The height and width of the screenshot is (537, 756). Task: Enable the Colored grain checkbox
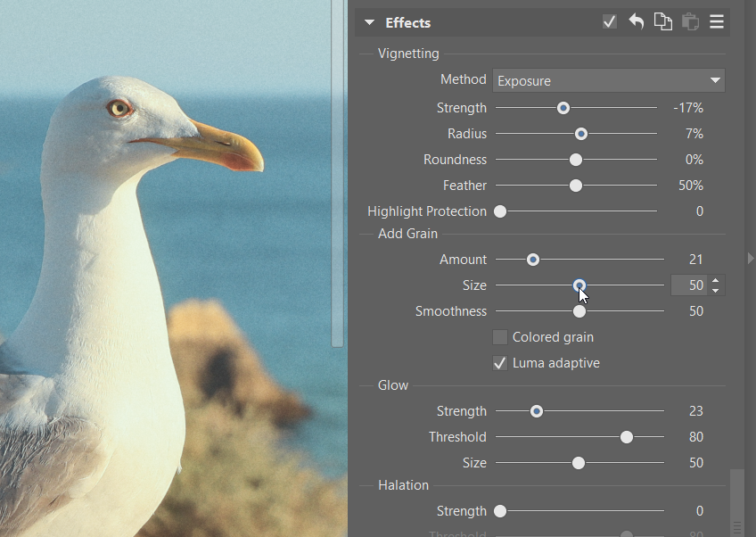500,337
